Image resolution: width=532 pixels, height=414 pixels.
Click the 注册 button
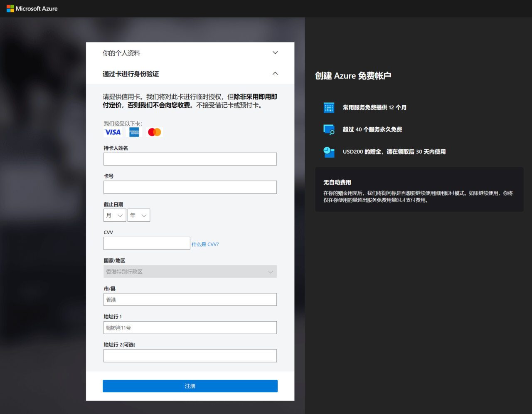click(190, 386)
